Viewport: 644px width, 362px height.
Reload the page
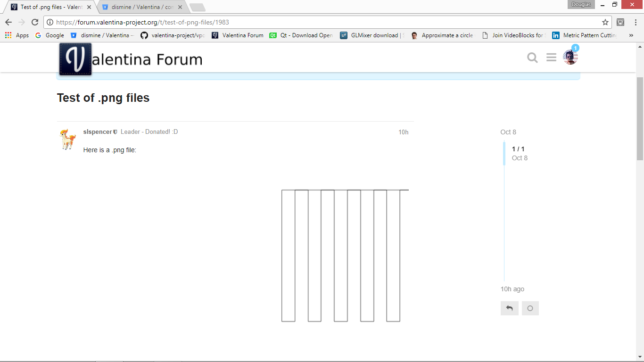point(34,22)
